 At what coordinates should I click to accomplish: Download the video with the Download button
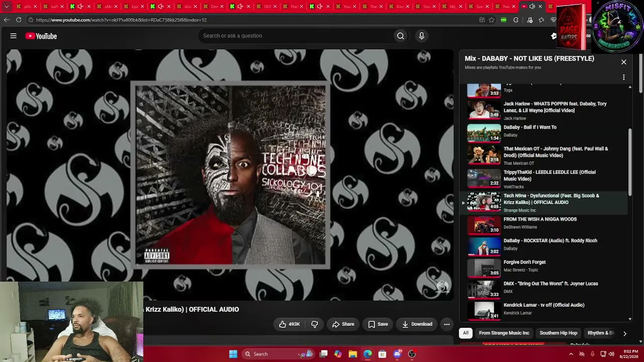point(417,324)
